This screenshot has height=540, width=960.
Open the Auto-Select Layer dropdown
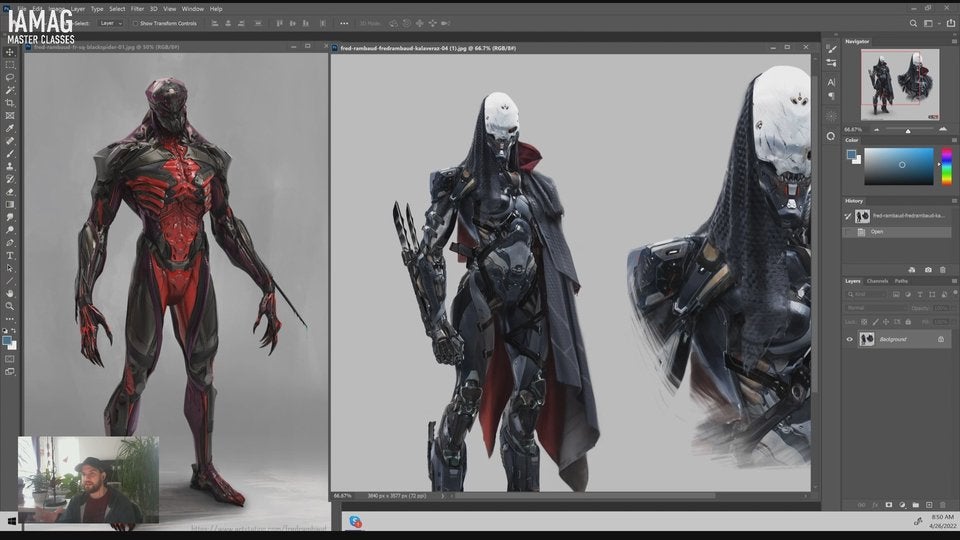point(111,23)
